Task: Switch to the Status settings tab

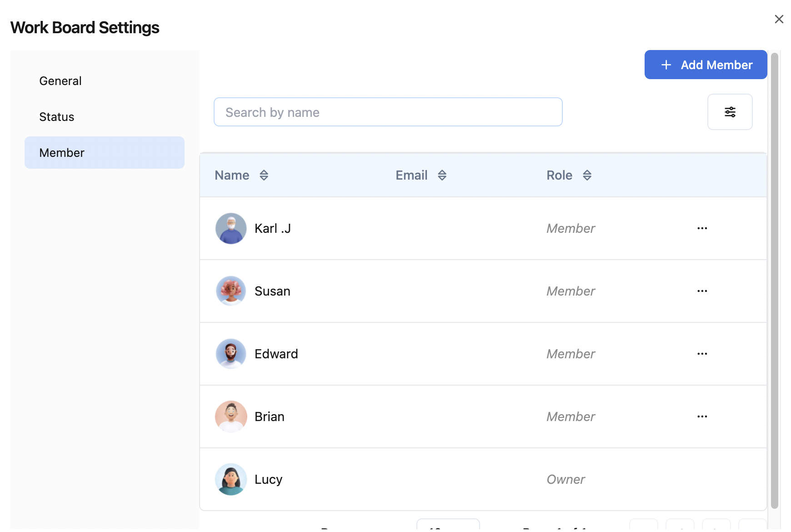Action: click(56, 117)
